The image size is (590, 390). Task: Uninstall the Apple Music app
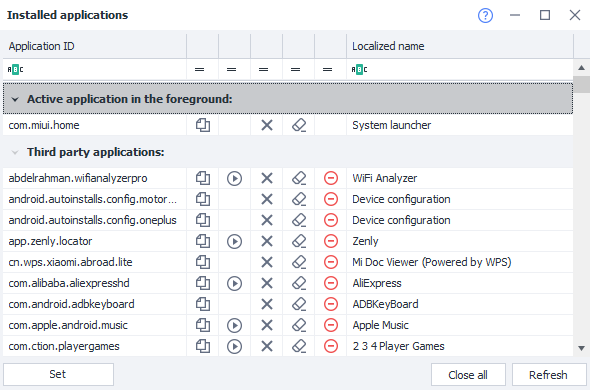pos(331,325)
